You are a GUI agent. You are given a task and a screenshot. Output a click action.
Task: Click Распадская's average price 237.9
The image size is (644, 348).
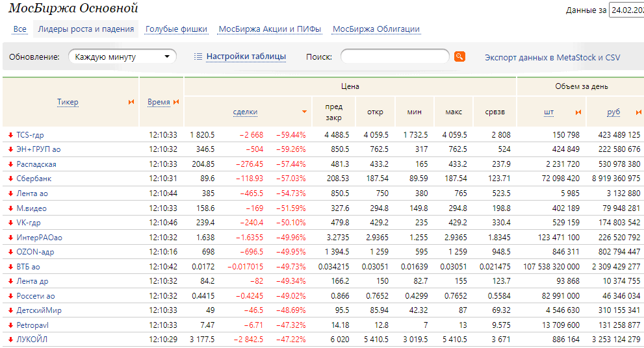click(x=502, y=164)
